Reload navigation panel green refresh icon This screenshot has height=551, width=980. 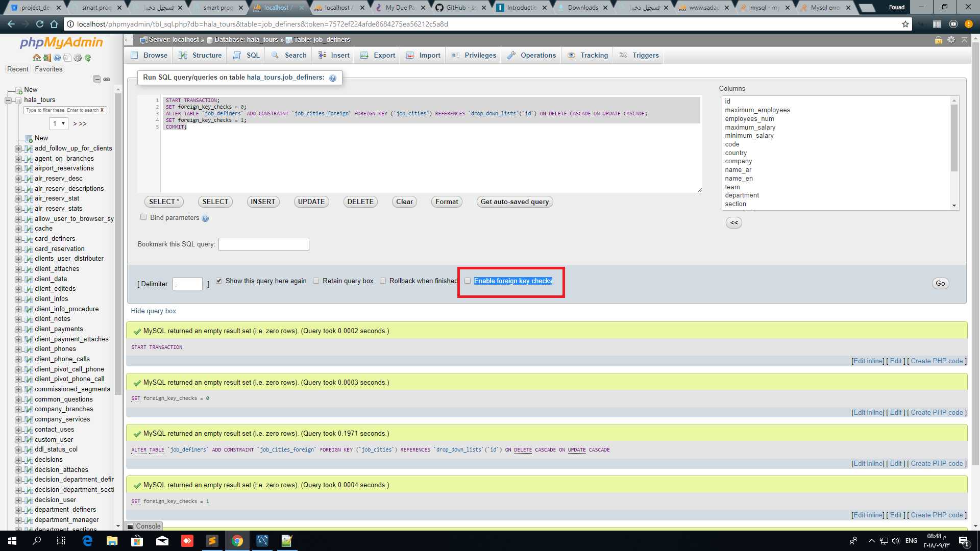88,58
